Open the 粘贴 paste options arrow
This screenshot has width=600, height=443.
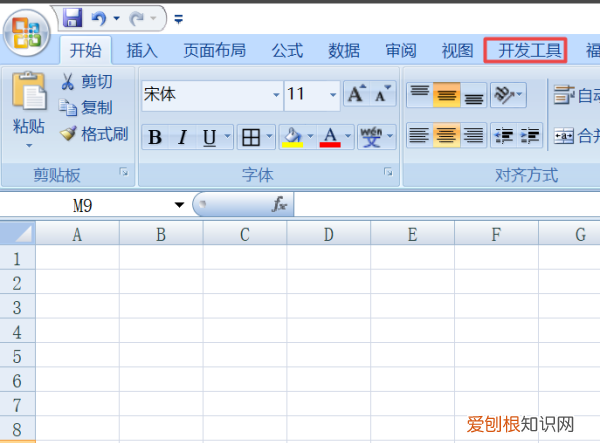tap(29, 145)
